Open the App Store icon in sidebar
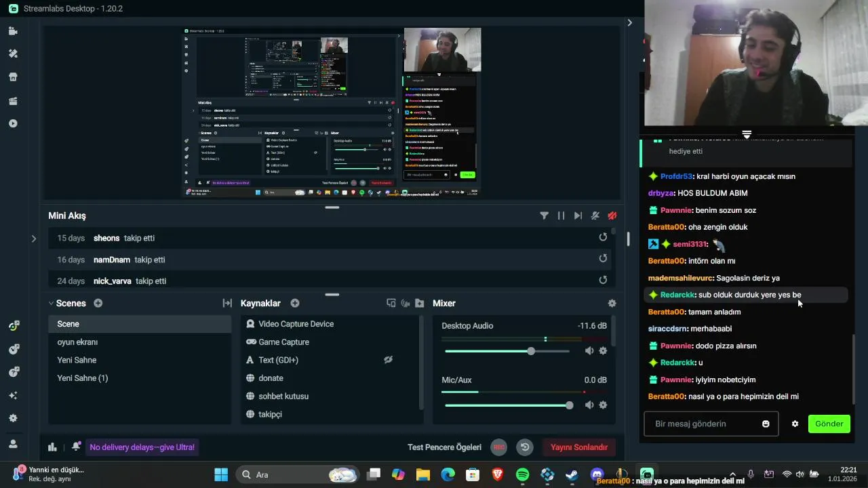The image size is (868, 488). (13, 77)
